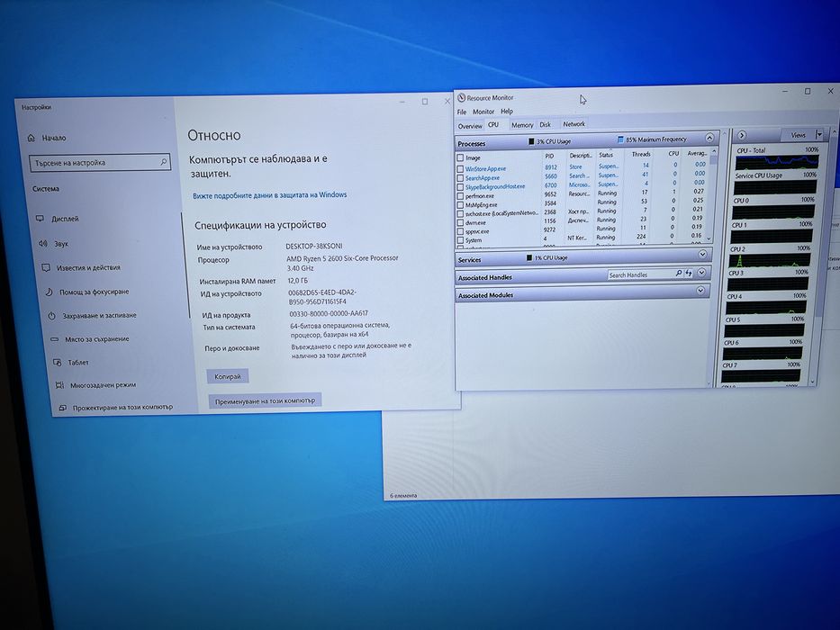Image resolution: width=840 pixels, height=630 pixels.
Task: Click the refresh icon next to Search Handles
Action: (x=689, y=274)
